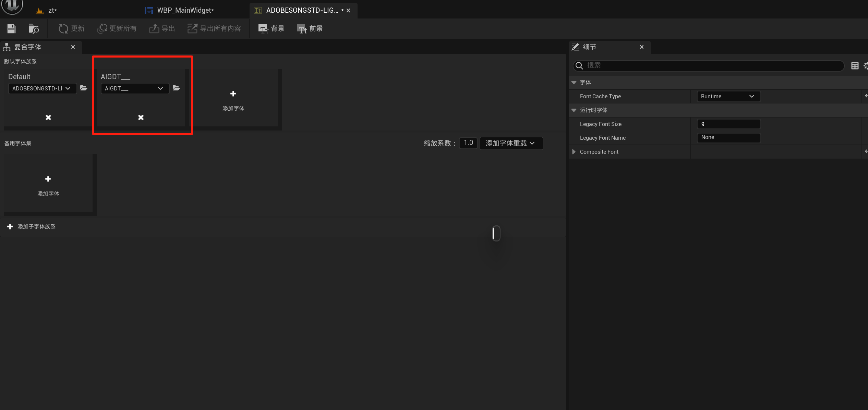Switch to the zt tab

tap(52, 10)
